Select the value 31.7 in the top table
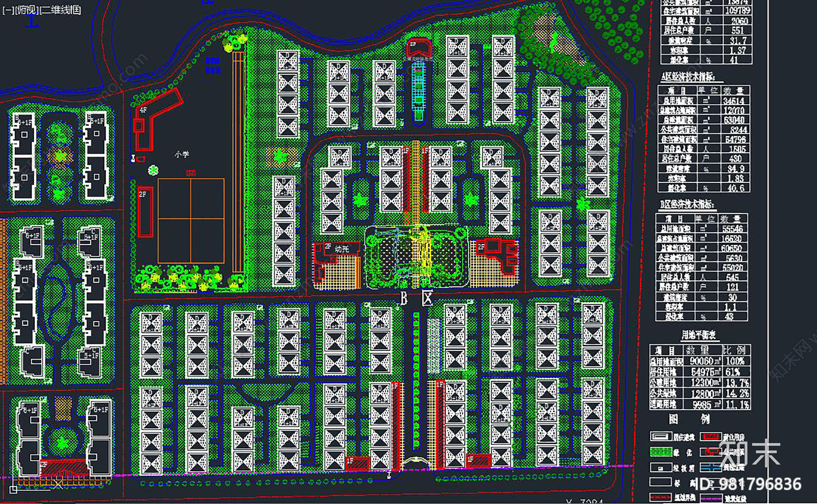This screenshot has height=504, width=817. point(738,40)
